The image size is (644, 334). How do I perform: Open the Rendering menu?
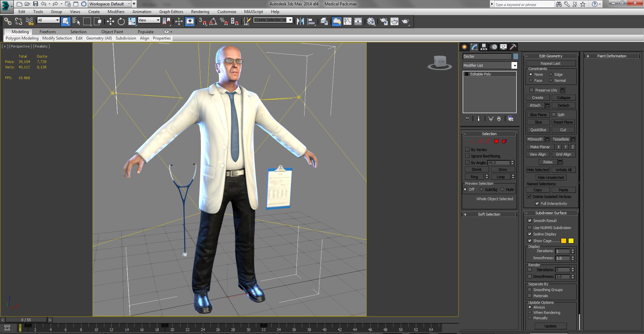200,12
